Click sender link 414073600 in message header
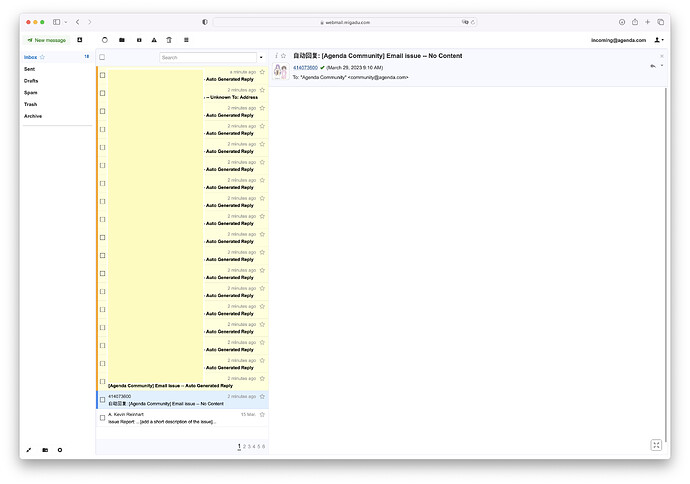 [x=305, y=68]
